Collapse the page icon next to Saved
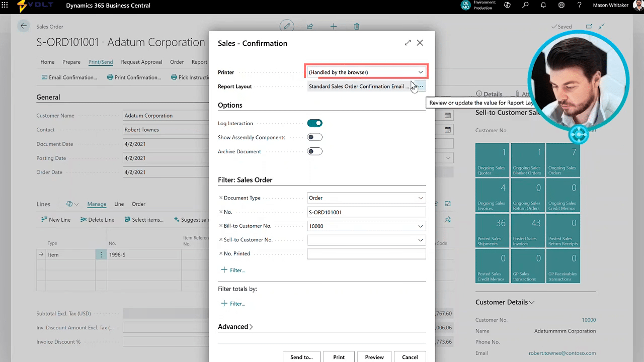Screen dimensions: 644x362 tap(601, 27)
